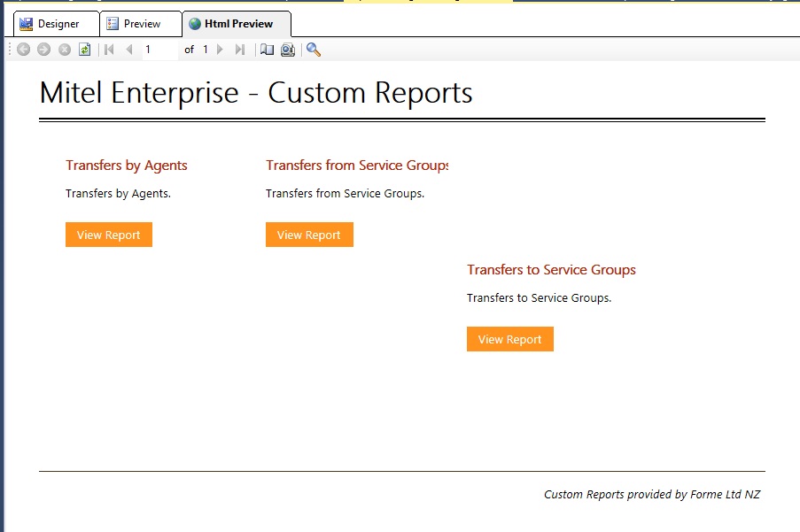Click the Forward navigation arrow icon
This screenshot has width=800, height=532.
[x=44, y=50]
